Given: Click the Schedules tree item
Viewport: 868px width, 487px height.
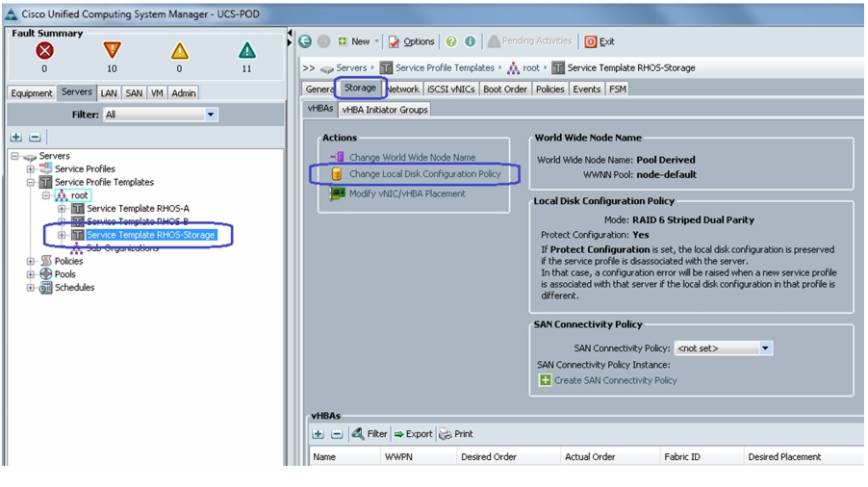Looking at the screenshot, I should click(74, 288).
